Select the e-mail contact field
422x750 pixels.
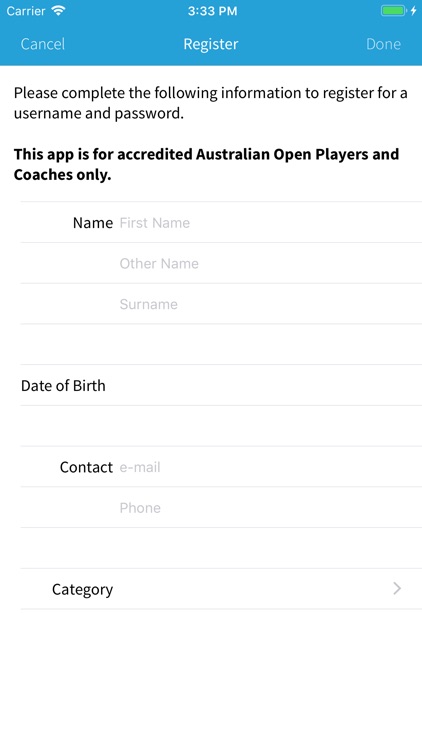click(270, 467)
